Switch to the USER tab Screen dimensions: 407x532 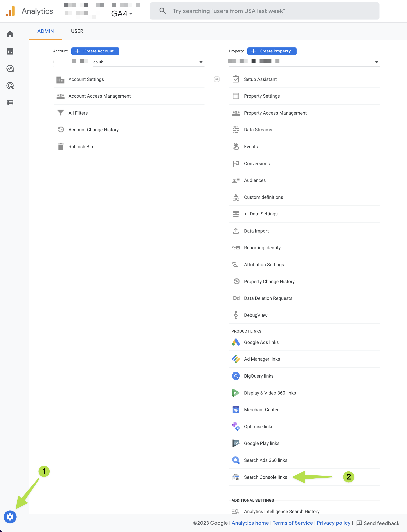[77, 31]
